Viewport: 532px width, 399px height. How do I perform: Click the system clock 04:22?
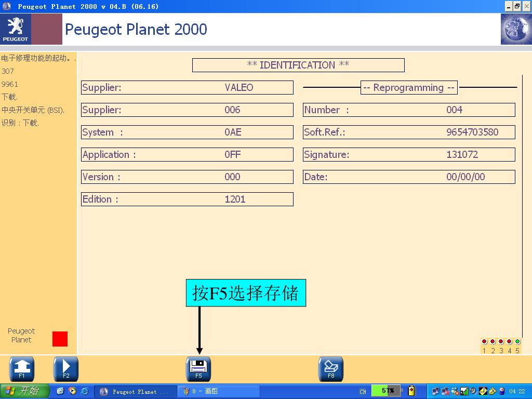pos(517,391)
